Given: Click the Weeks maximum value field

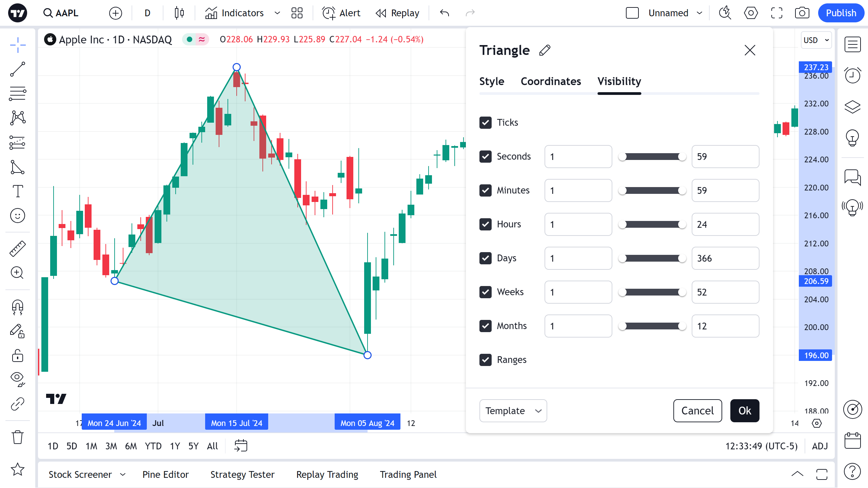Looking at the screenshot, I should coord(725,292).
